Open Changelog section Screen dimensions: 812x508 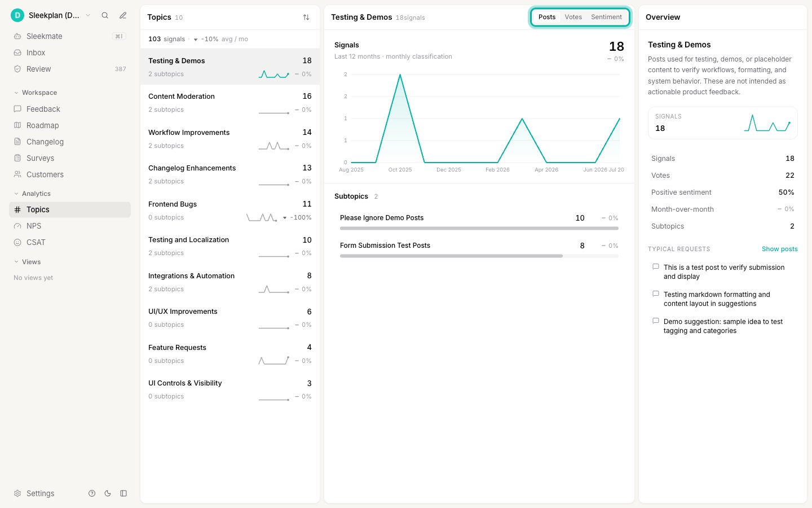pyautogui.click(x=70, y=142)
